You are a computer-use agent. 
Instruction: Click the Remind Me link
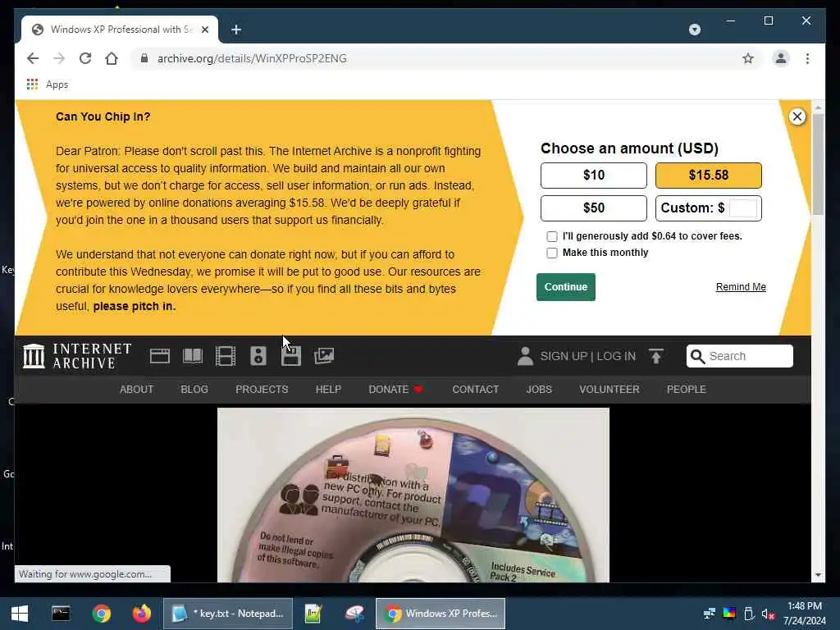pos(741,287)
